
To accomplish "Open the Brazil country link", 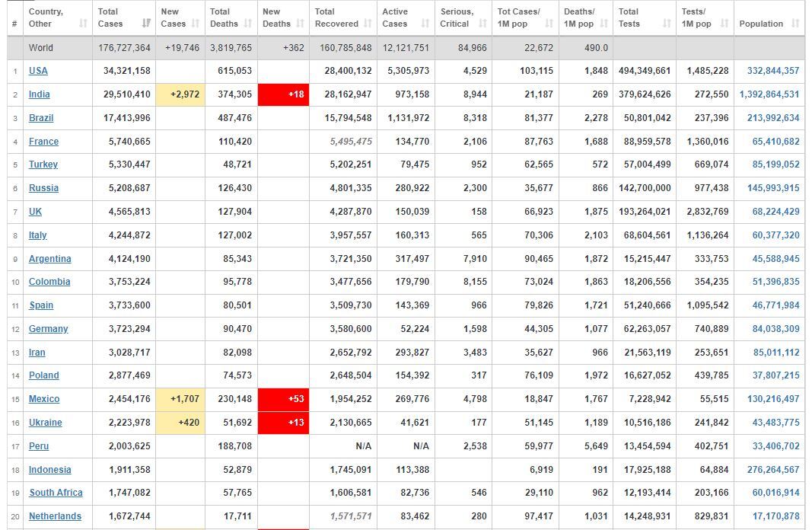I will click(41, 118).
